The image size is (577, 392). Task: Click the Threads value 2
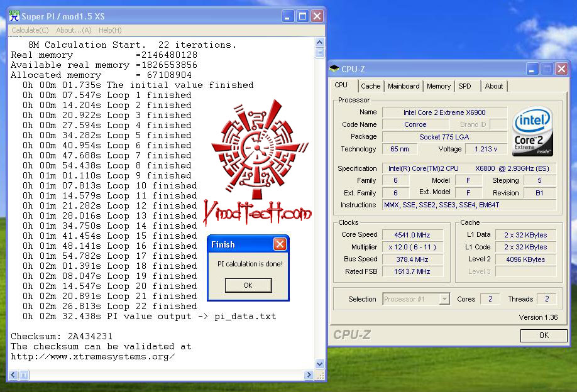pyautogui.click(x=546, y=299)
